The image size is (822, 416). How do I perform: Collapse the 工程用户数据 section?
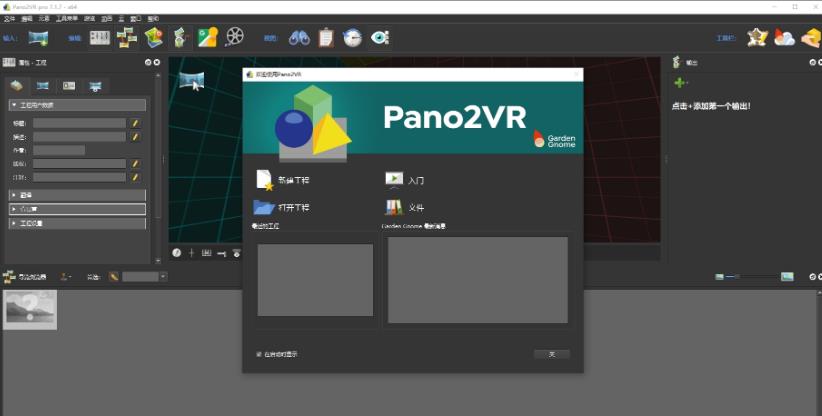pyautogui.click(x=77, y=105)
